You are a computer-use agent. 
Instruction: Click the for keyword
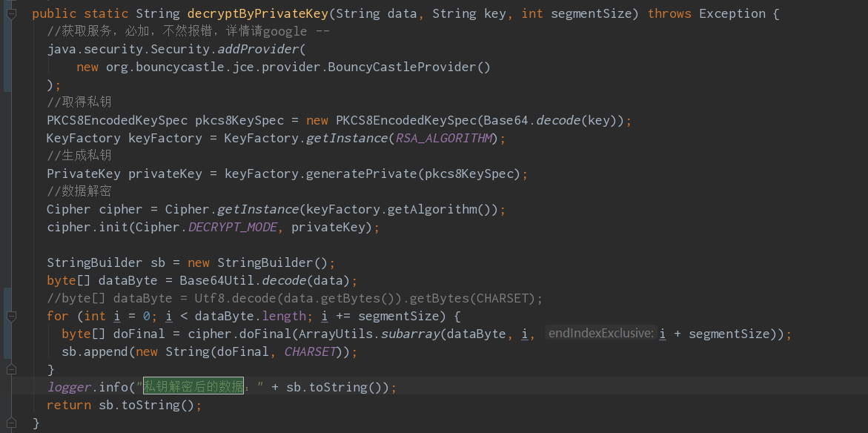coord(58,316)
